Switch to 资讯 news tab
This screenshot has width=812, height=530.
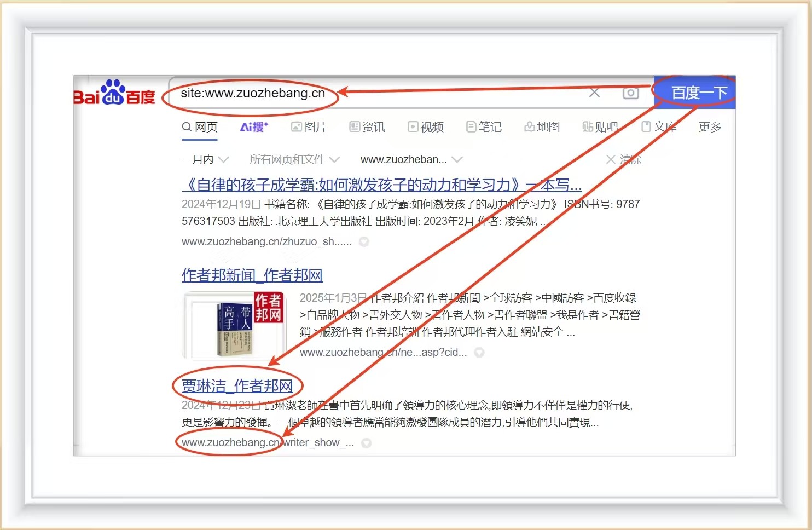(x=367, y=127)
